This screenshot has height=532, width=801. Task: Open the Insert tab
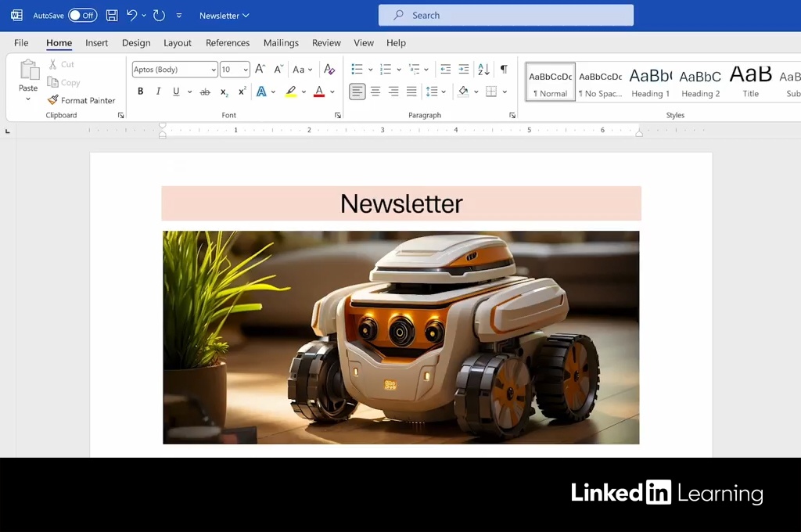coord(97,43)
